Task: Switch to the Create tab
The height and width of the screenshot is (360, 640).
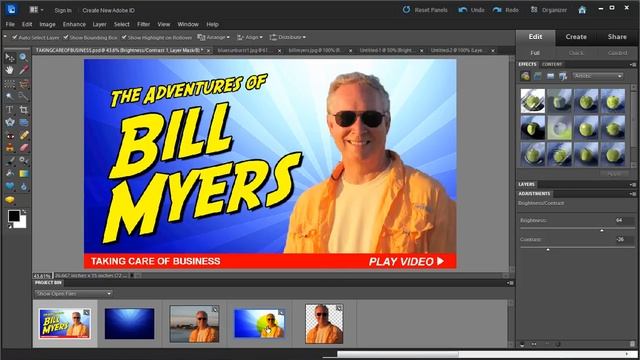Action: coord(576,37)
